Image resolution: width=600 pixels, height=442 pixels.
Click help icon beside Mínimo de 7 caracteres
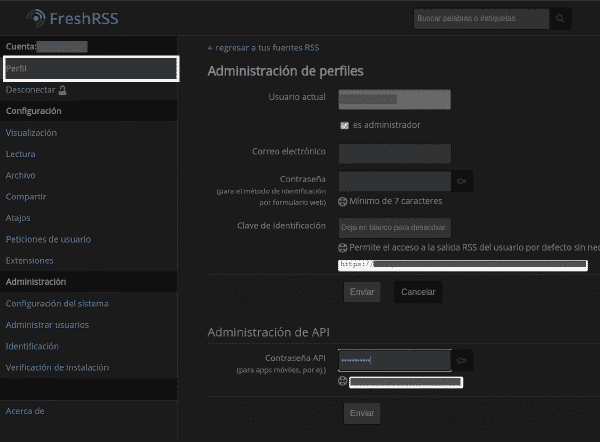(x=342, y=201)
